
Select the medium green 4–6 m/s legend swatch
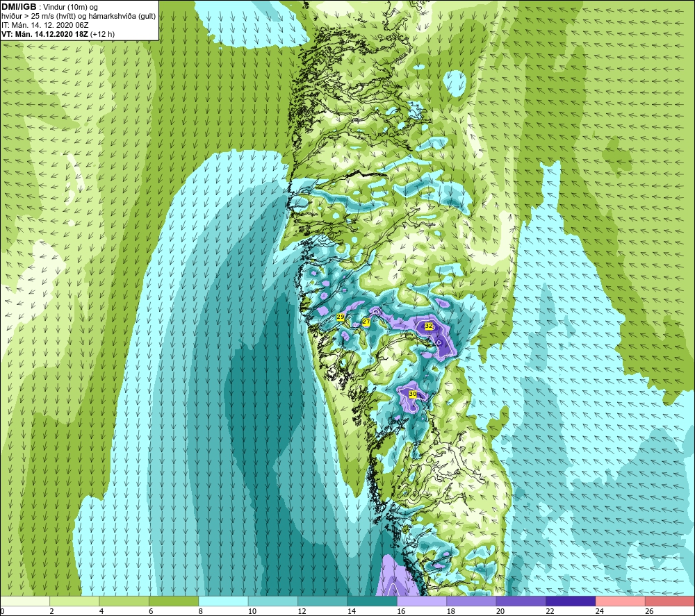coord(124,601)
